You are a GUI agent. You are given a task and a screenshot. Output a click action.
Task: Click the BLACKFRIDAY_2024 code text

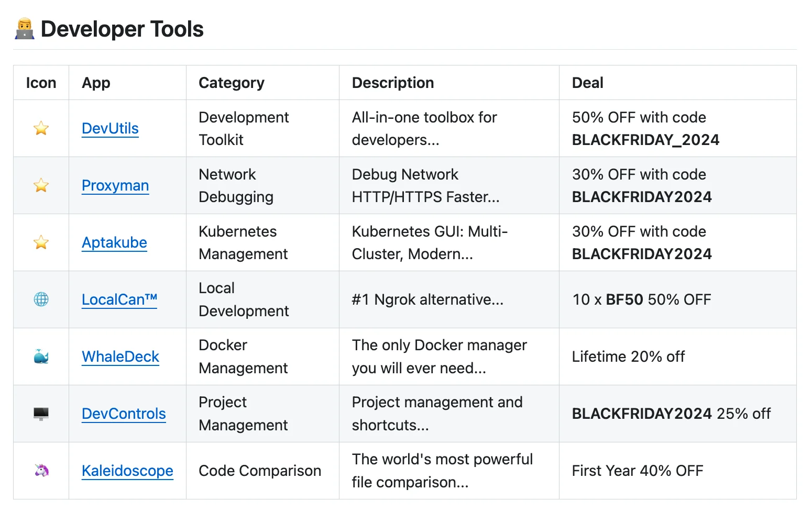coord(645,140)
